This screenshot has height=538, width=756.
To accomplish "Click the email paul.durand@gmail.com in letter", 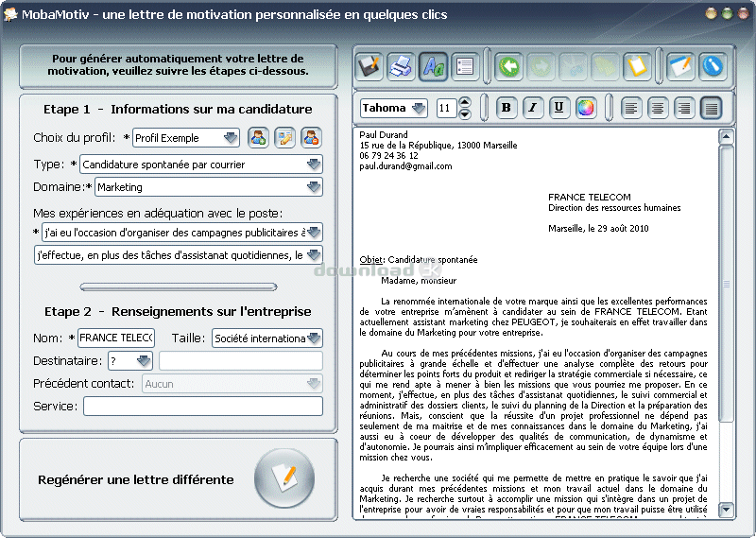I will [406, 166].
